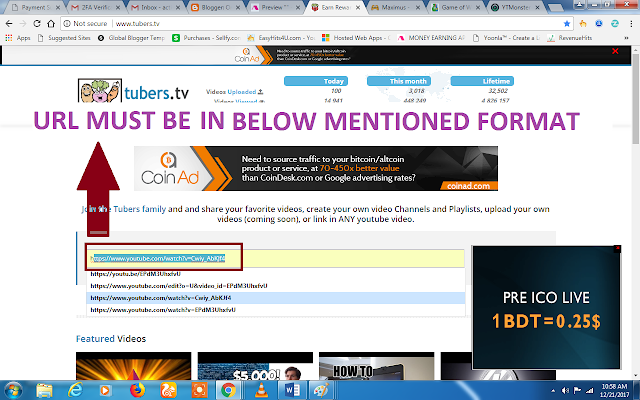This screenshot has height=400, width=640.
Task: Click the volume speaker icon in system tray
Action: (565, 391)
